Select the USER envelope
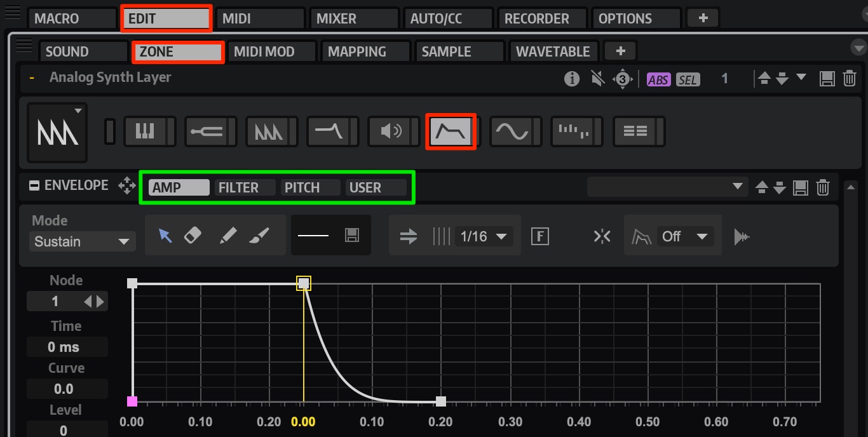The width and height of the screenshot is (868, 437). pyautogui.click(x=376, y=187)
